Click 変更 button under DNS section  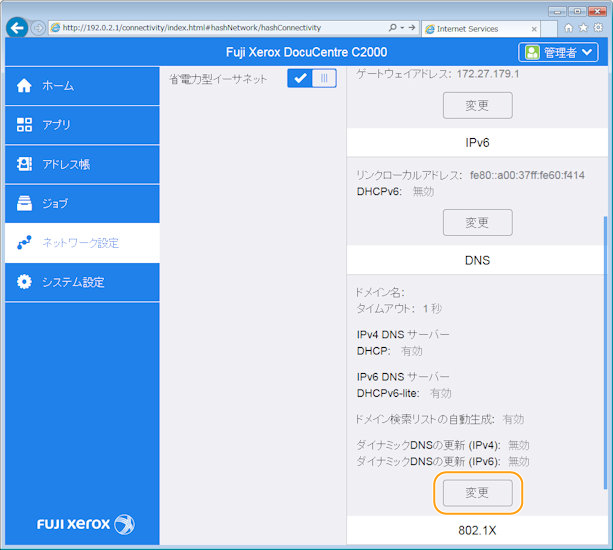click(477, 492)
